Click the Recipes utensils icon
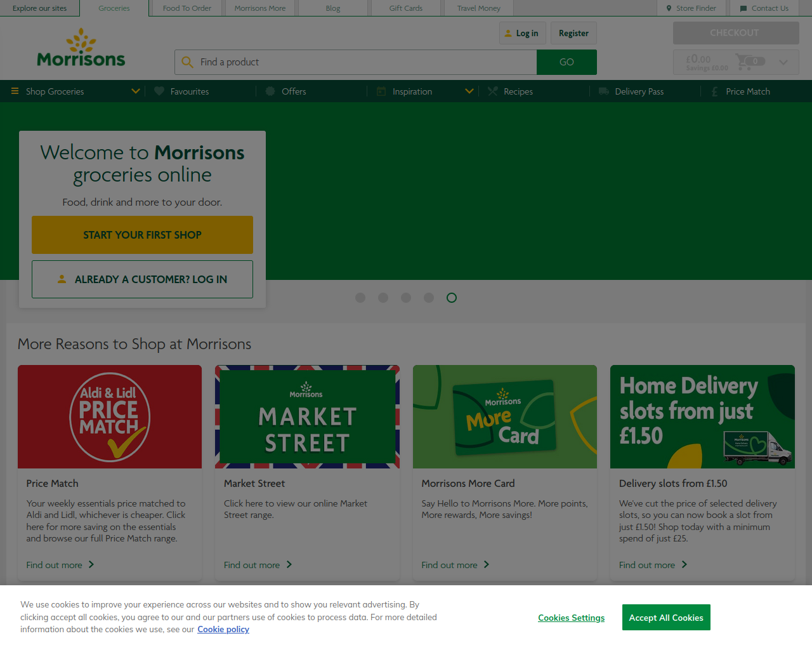This screenshot has height=650, width=812. point(493,91)
